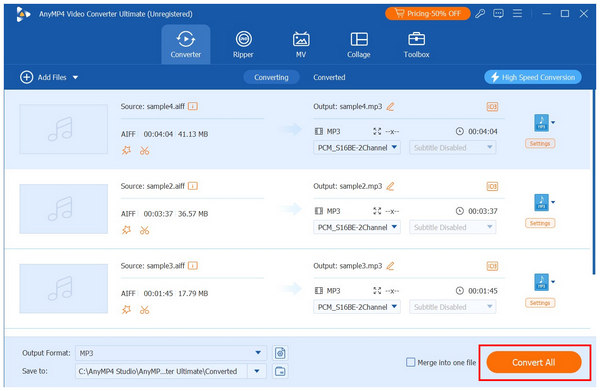Click the sample3.aiff thumbnail
The width and height of the screenshot is (600, 391).
click(64, 288)
